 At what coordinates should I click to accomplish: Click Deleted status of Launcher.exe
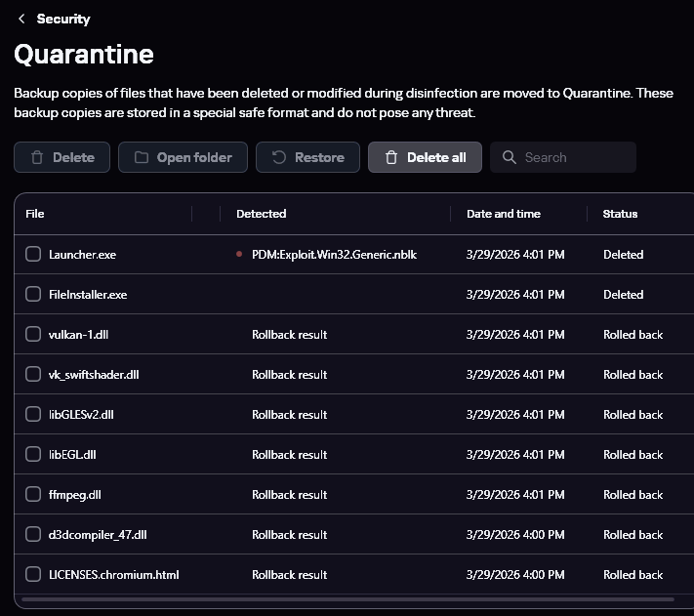[623, 255]
